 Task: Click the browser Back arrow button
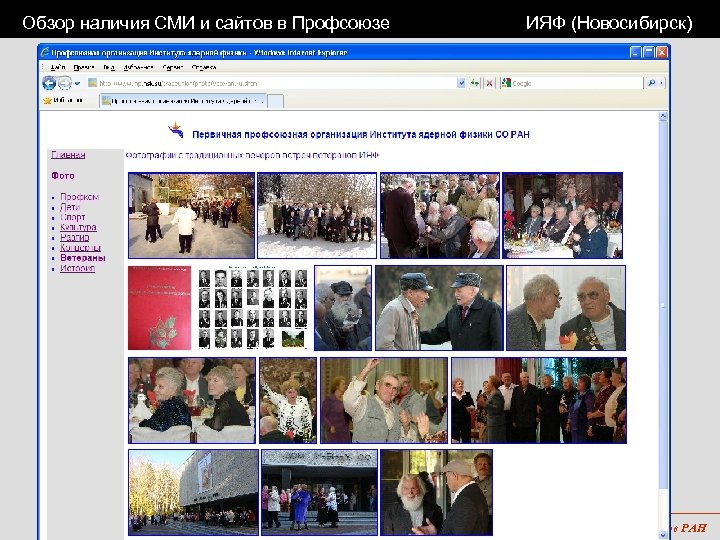49,83
